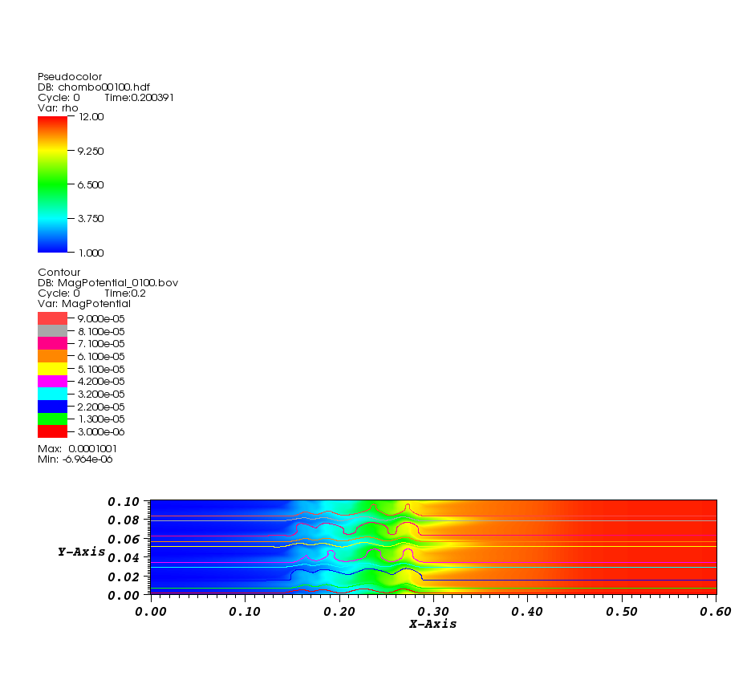Click the 0.04 Y-axis tick label
Image resolution: width=755 pixels, height=700 pixels.
pyautogui.click(x=124, y=558)
